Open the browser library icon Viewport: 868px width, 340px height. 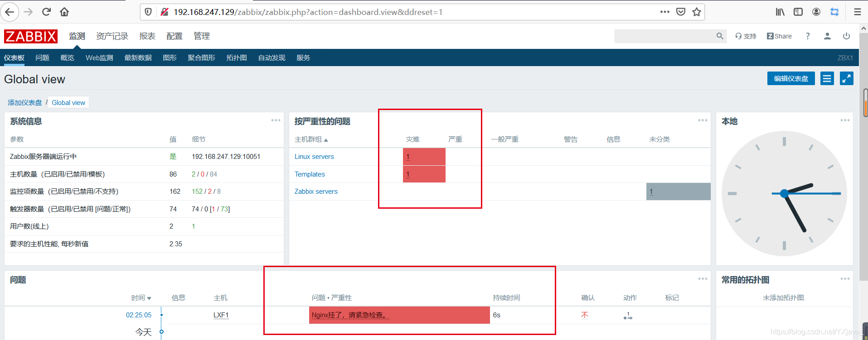click(x=780, y=12)
